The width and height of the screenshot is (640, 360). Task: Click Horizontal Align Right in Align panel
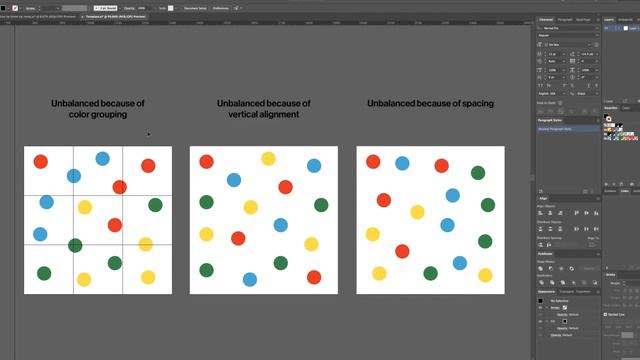click(x=560, y=213)
